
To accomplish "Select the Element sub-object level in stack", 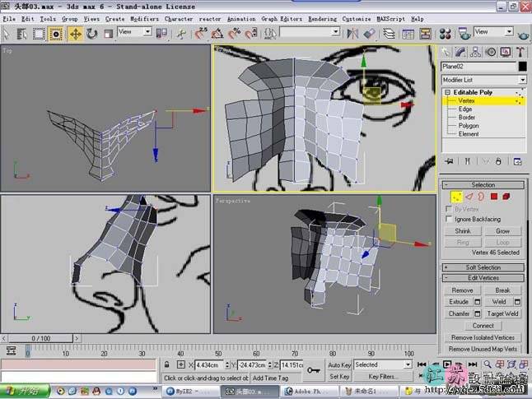I will tap(469, 134).
